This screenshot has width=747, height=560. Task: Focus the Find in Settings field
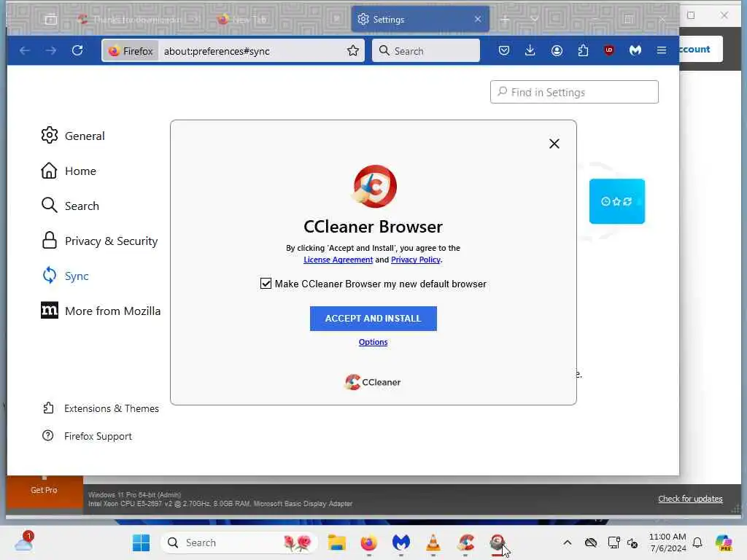[x=574, y=92]
